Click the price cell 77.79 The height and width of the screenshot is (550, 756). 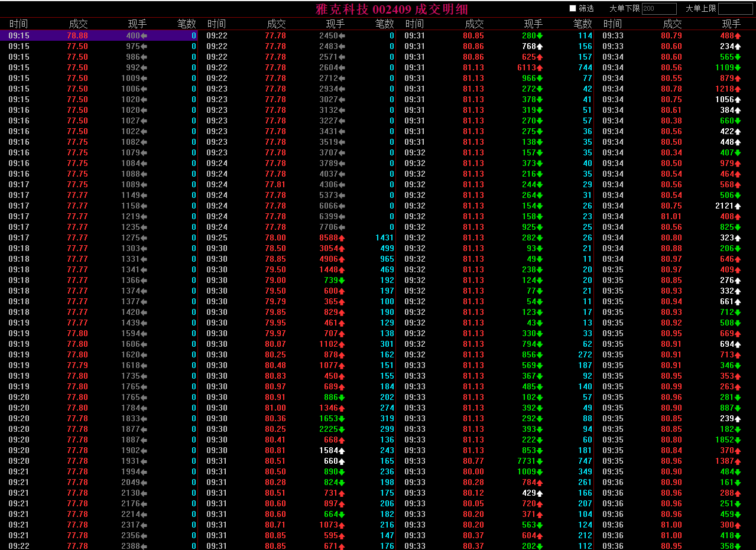click(77, 365)
